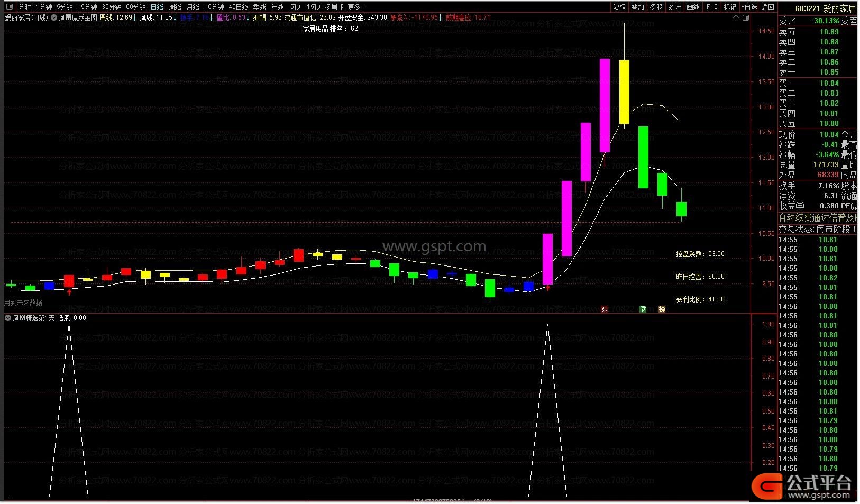Click the 标记 mark button
This screenshot has width=860, height=504.
(730, 7)
